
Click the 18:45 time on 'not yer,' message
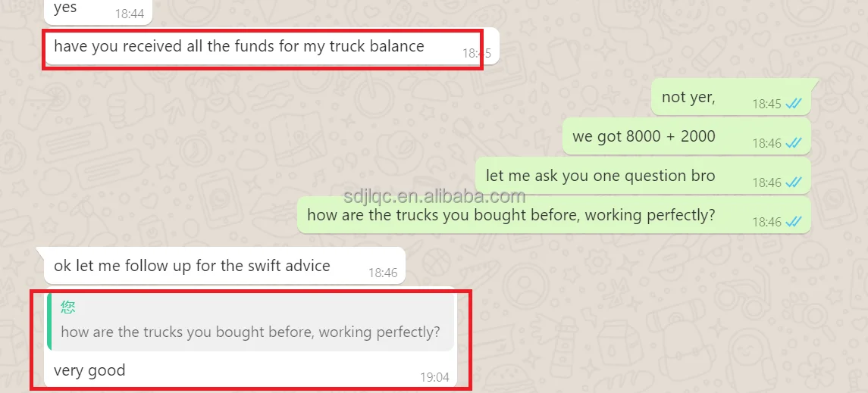766,104
